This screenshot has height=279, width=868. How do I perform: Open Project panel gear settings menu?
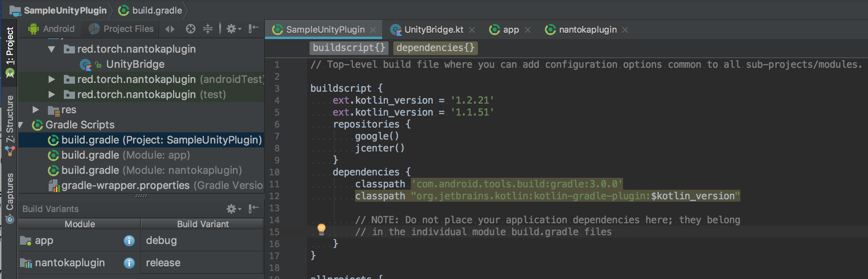234,29
